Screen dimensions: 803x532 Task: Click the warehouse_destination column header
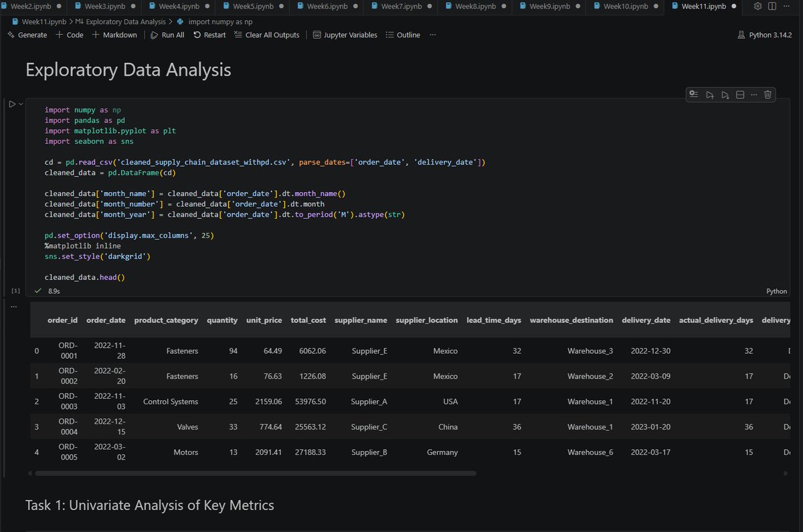pyautogui.click(x=571, y=320)
